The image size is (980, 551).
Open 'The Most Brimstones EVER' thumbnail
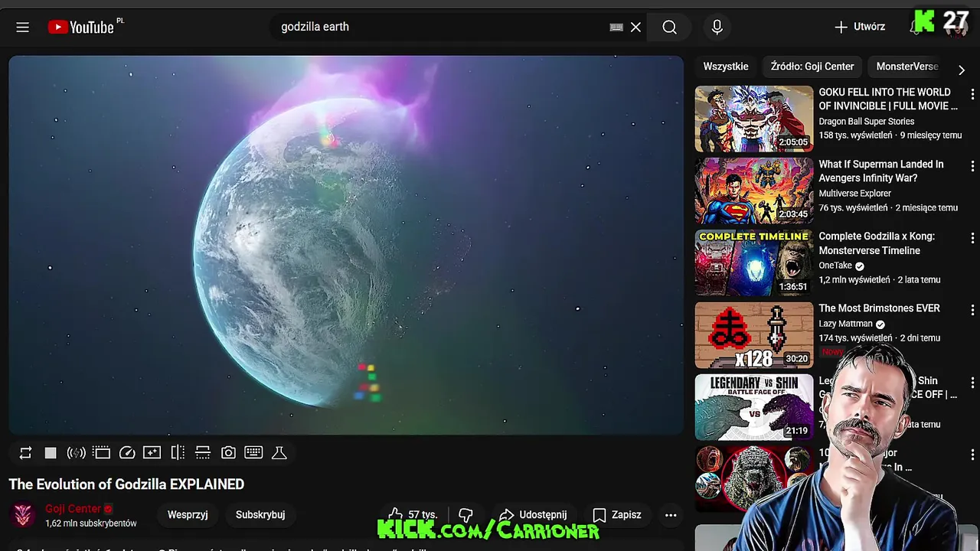pos(754,335)
